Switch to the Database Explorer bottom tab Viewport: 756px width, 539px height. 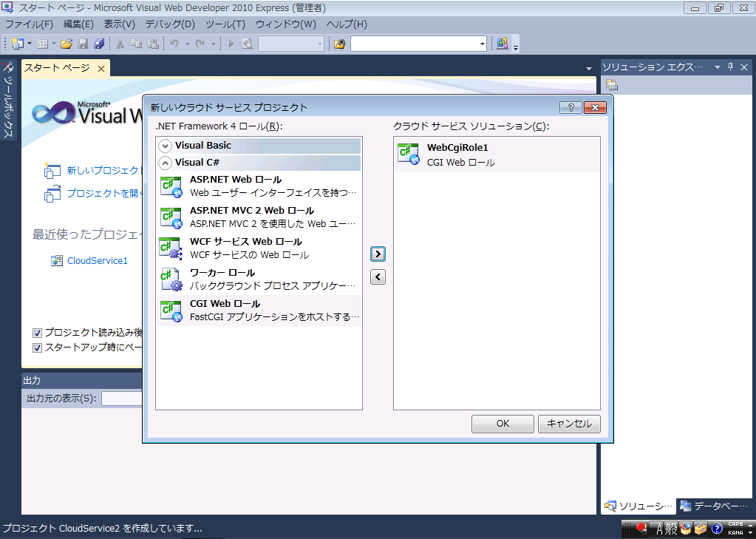pyautogui.click(x=715, y=506)
